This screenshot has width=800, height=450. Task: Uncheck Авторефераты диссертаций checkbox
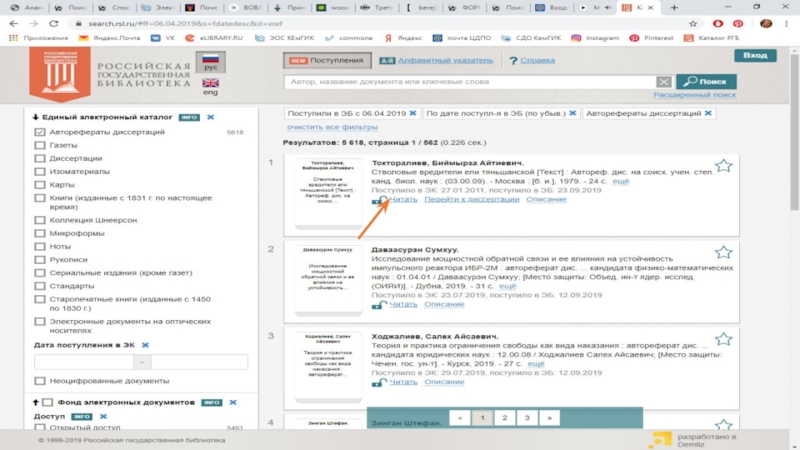pyautogui.click(x=40, y=132)
